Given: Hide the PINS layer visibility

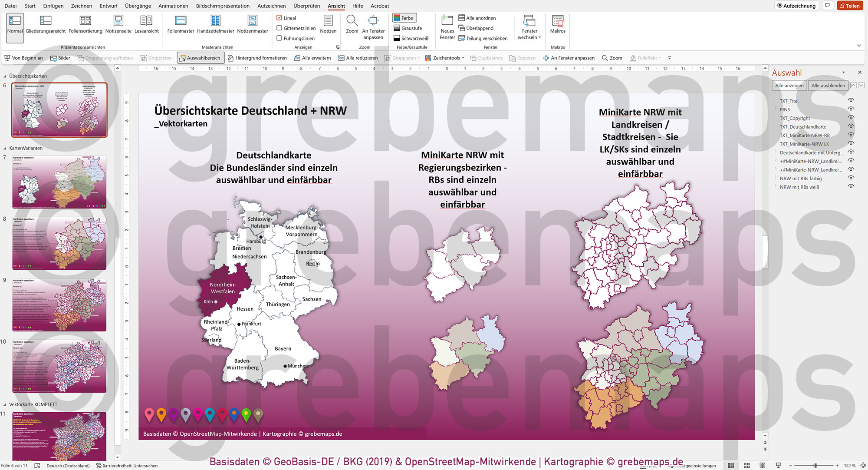Looking at the screenshot, I should point(851,109).
